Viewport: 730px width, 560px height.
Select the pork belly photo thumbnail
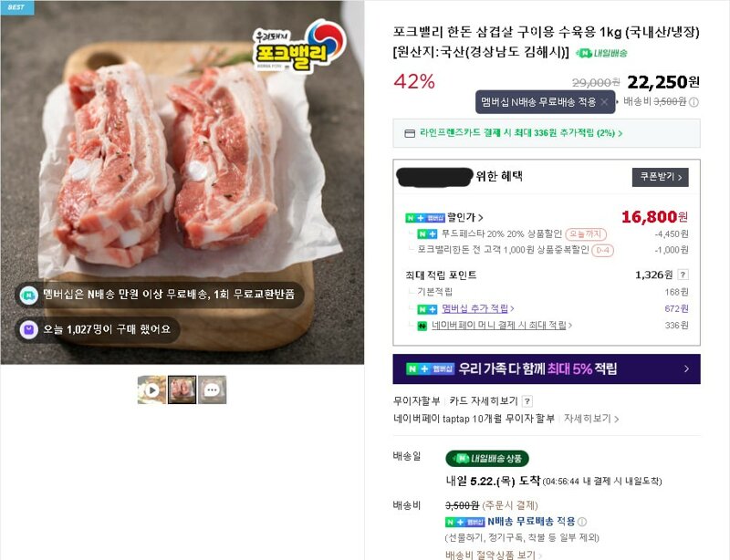(x=182, y=389)
